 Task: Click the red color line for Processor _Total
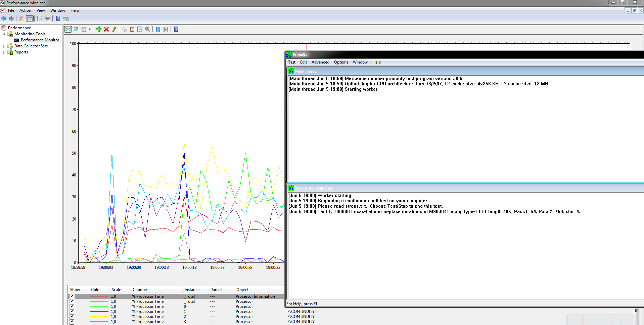click(99, 301)
